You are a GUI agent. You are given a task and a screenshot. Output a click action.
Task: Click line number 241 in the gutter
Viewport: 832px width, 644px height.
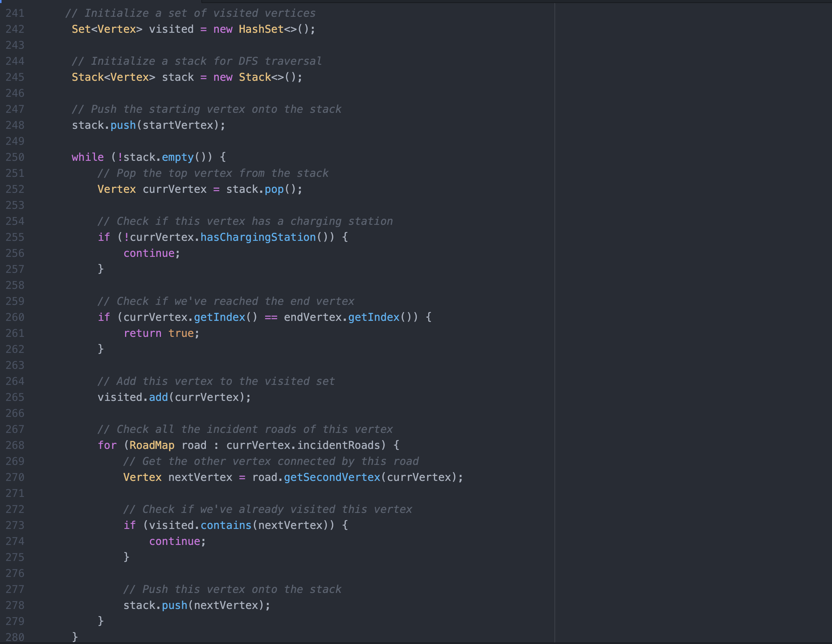click(x=15, y=13)
